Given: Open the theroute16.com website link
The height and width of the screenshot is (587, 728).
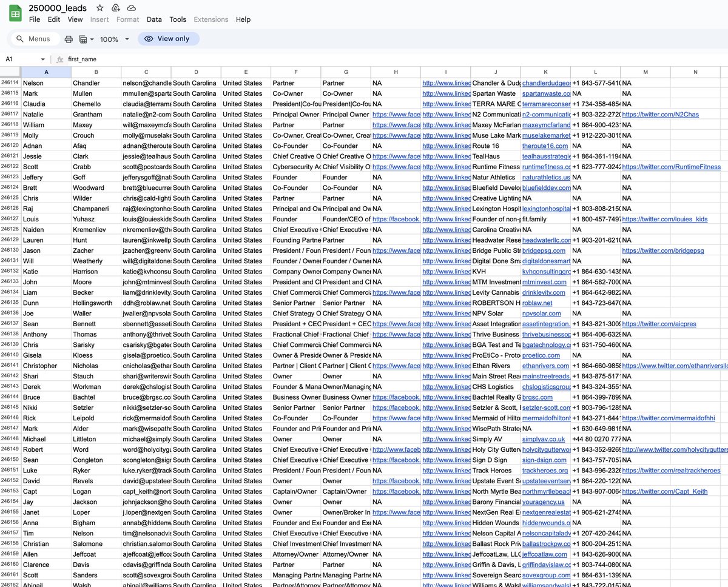Looking at the screenshot, I should [x=545, y=146].
